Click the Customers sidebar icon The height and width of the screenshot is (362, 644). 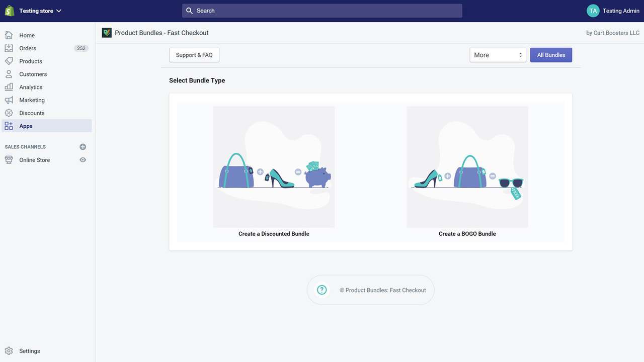click(x=9, y=74)
